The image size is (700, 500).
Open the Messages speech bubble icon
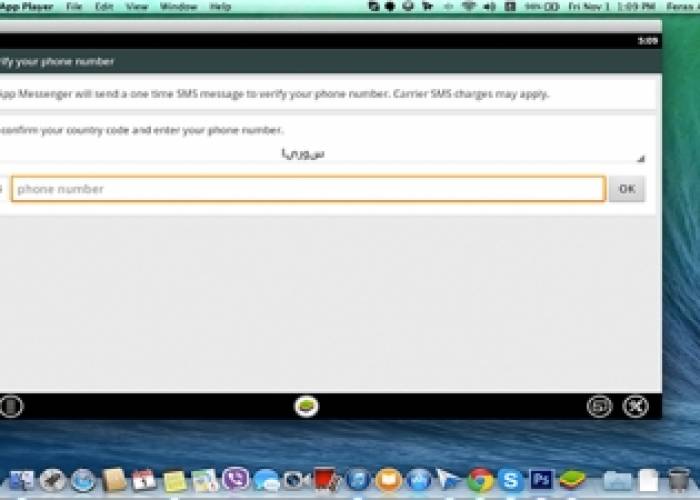267,481
